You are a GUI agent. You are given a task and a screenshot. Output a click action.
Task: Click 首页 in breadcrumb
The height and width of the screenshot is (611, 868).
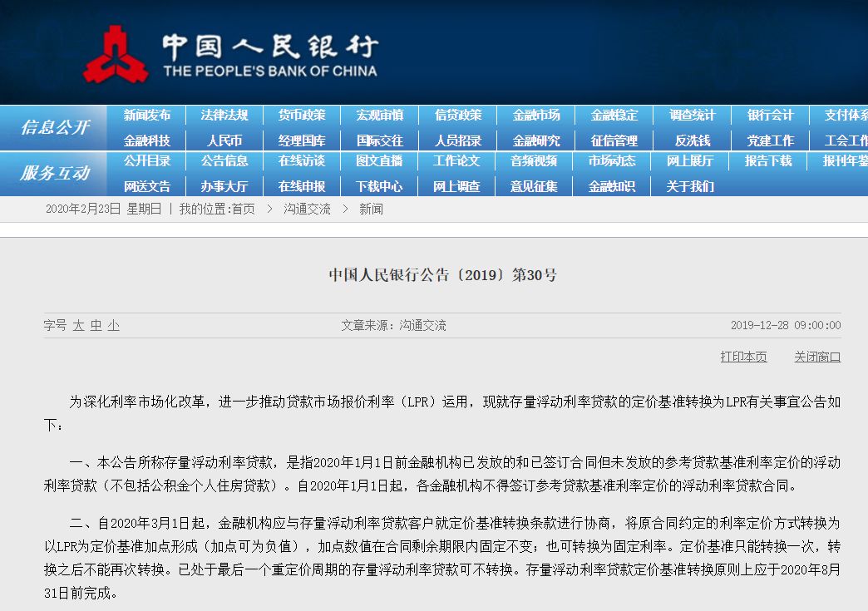coord(243,209)
